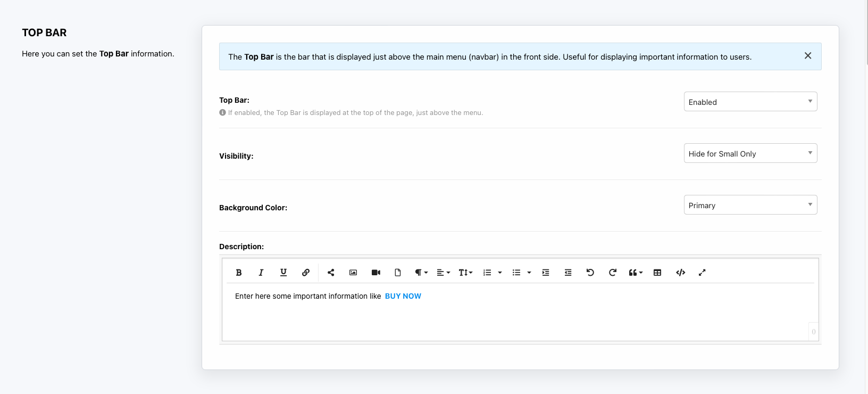
Task: Open the Visibility dropdown showing Hide for Small Only
Action: (x=750, y=153)
